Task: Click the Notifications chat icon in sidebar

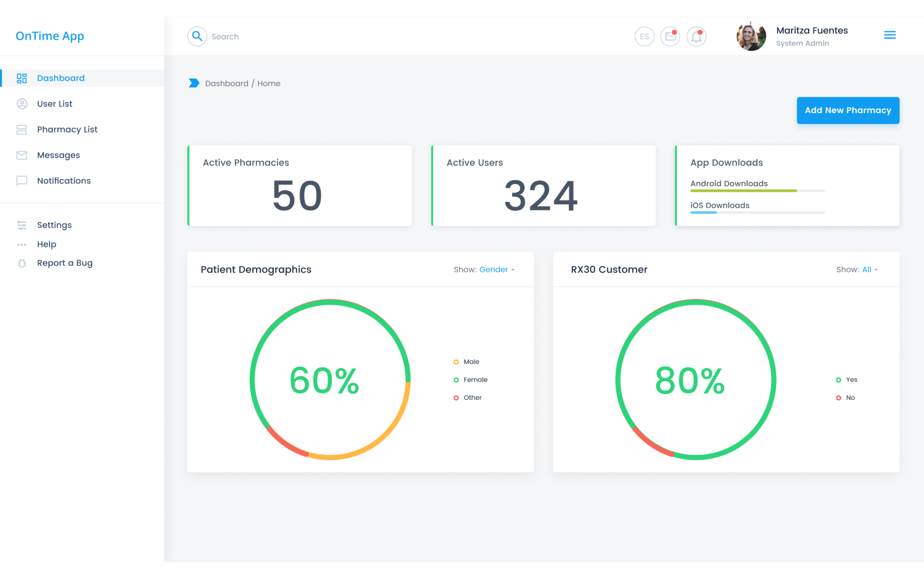Action: tap(22, 181)
